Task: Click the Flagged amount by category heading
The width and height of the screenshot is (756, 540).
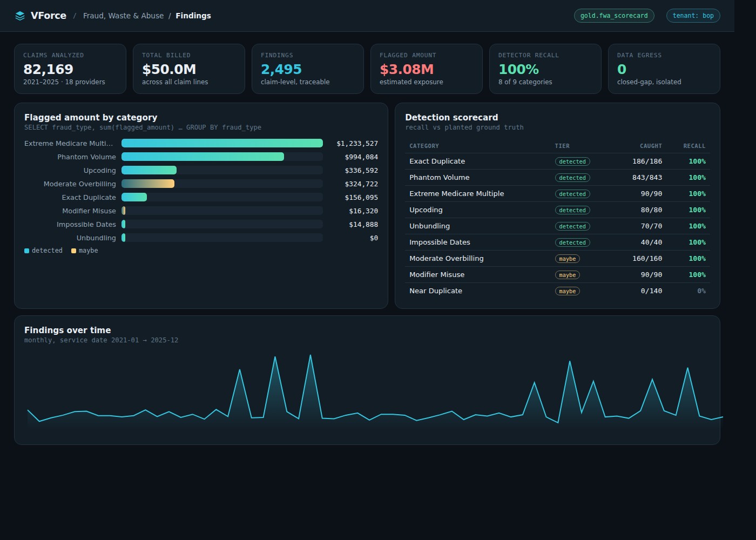Action: point(91,117)
